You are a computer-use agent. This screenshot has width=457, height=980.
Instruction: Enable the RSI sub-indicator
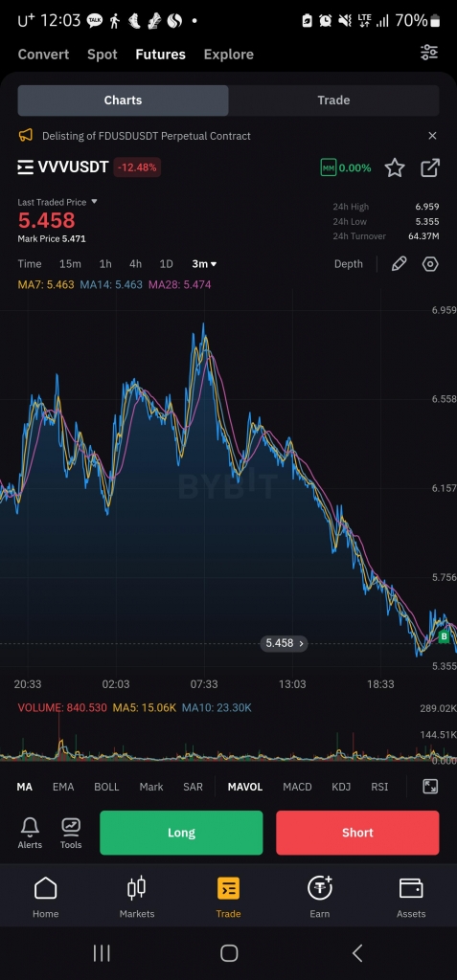pos(379,787)
